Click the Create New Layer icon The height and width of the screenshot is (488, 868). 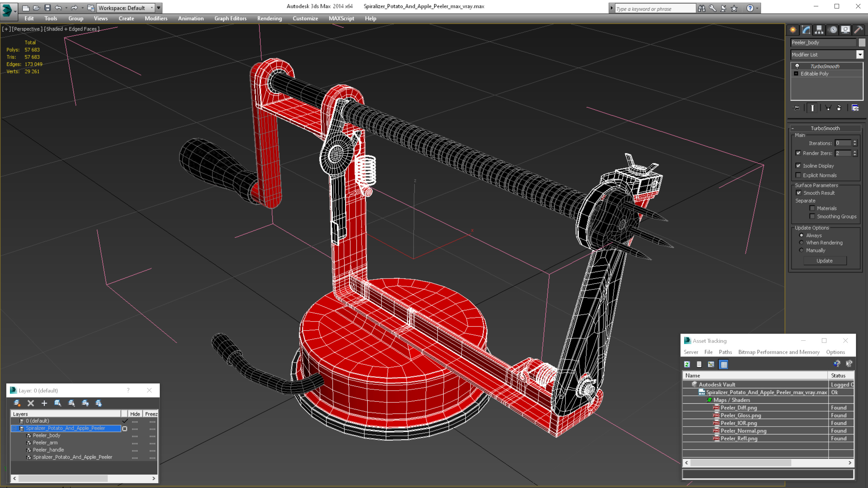17,403
